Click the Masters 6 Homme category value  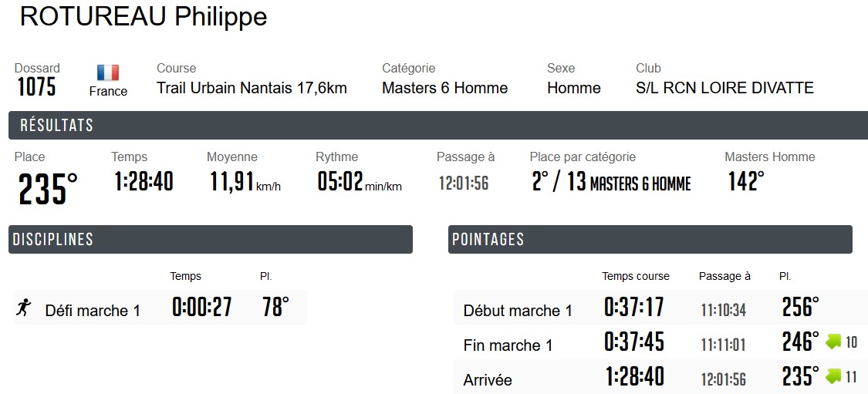pyautogui.click(x=444, y=88)
